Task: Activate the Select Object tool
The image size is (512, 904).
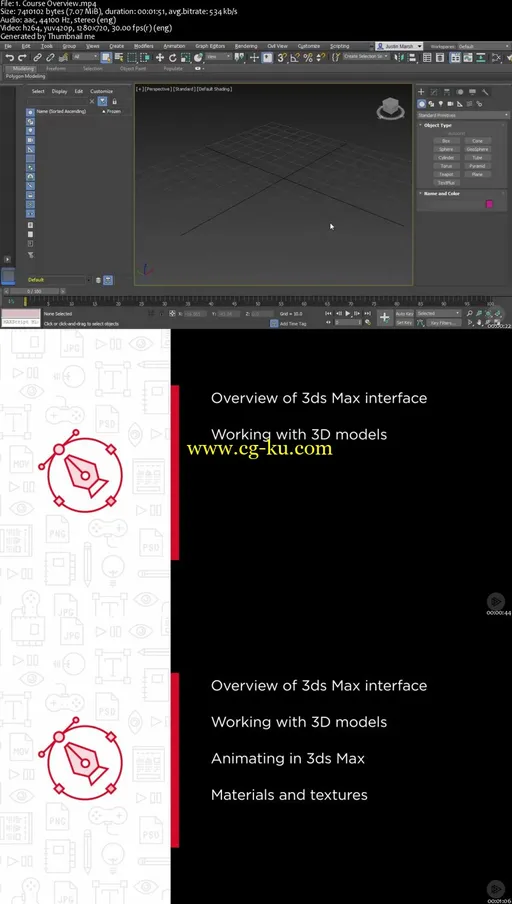Action: [x=106, y=57]
